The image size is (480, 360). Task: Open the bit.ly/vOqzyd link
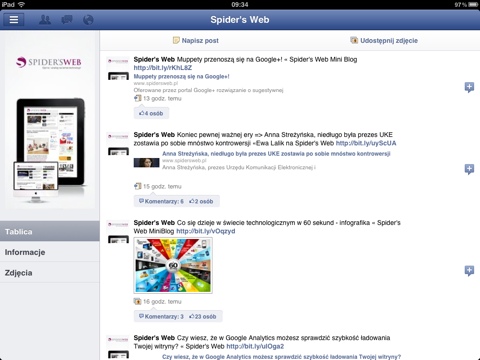click(206, 231)
